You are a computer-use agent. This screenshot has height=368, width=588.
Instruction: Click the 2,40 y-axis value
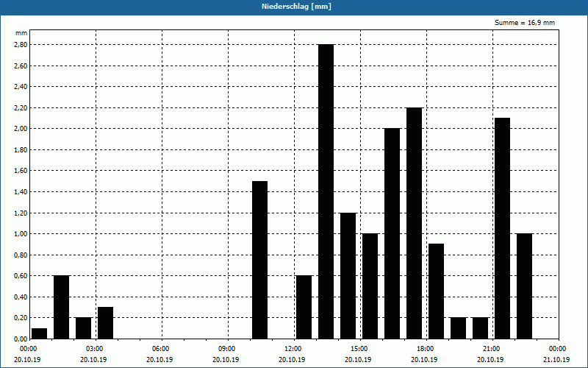[21, 87]
